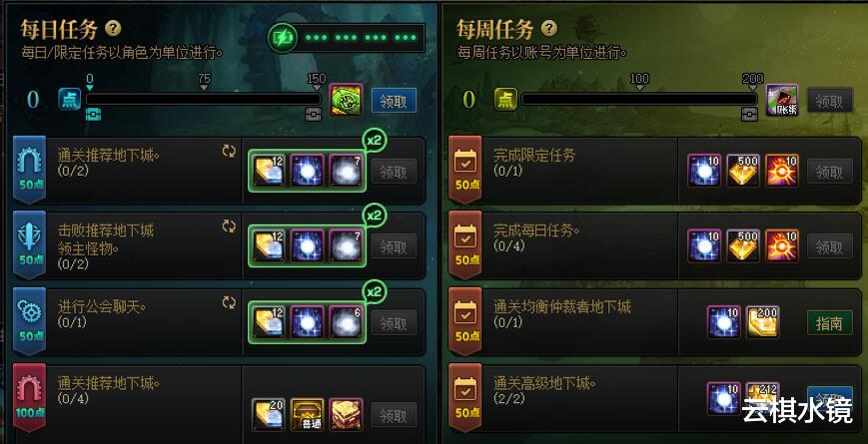The height and width of the screenshot is (444, 868).
Task: Claim reward for the 进行公会聊天 task
Action: tap(394, 322)
